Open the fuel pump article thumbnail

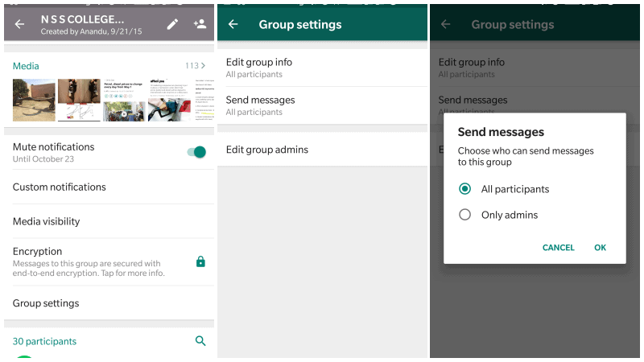click(169, 100)
